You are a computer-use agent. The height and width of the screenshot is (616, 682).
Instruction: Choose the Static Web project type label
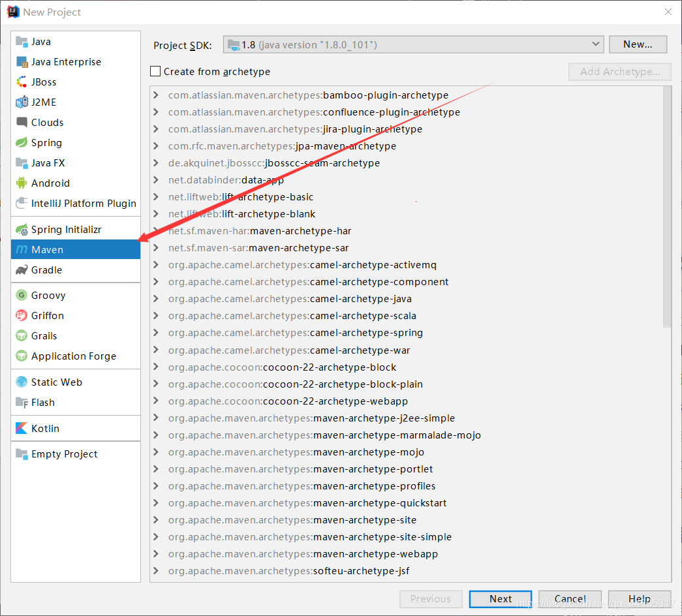pyautogui.click(x=57, y=382)
